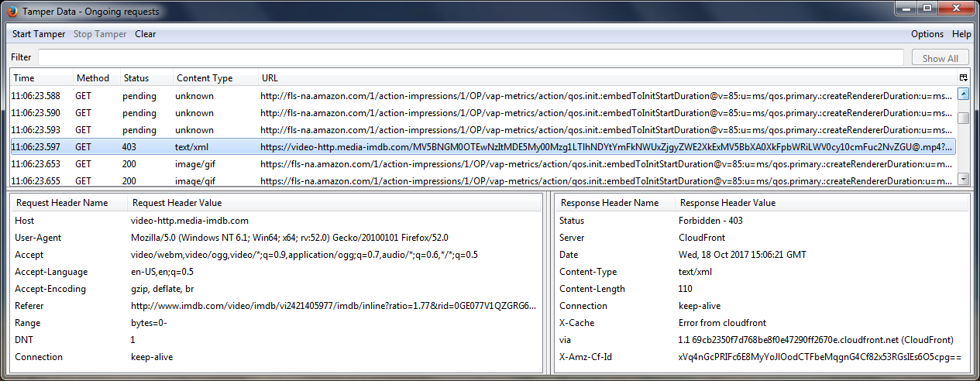Viewport: 980px width, 381px height.
Task: Click the Request Header Name column header
Action: click(68, 203)
